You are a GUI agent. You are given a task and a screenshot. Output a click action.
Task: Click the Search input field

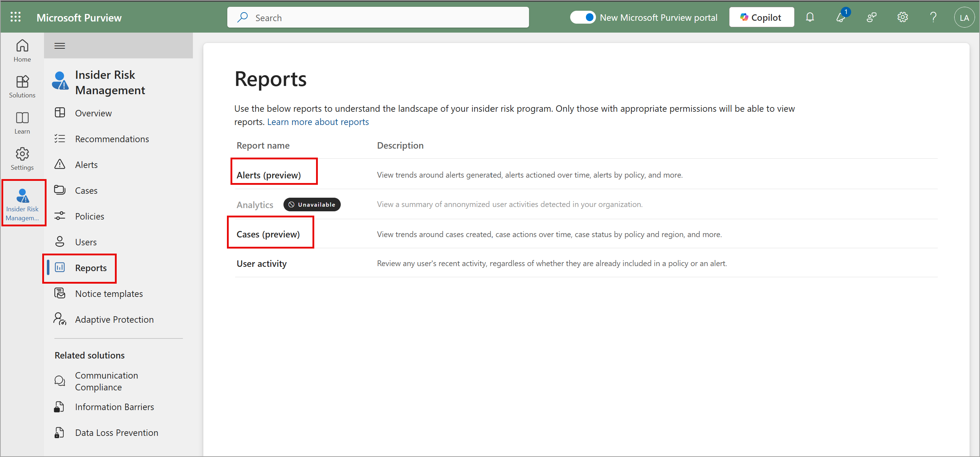tap(378, 17)
